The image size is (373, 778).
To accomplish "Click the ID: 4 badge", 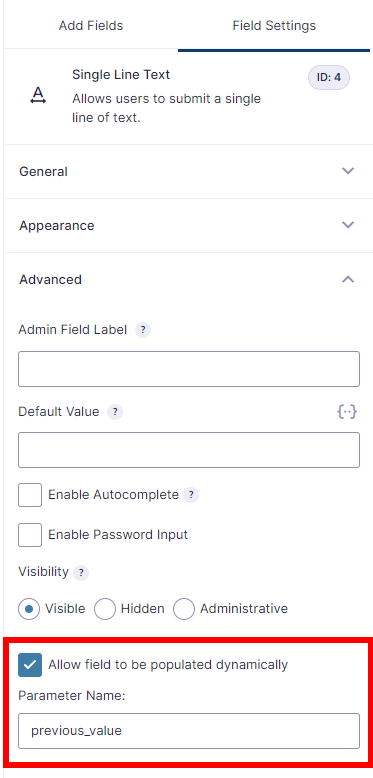I will coord(329,78).
